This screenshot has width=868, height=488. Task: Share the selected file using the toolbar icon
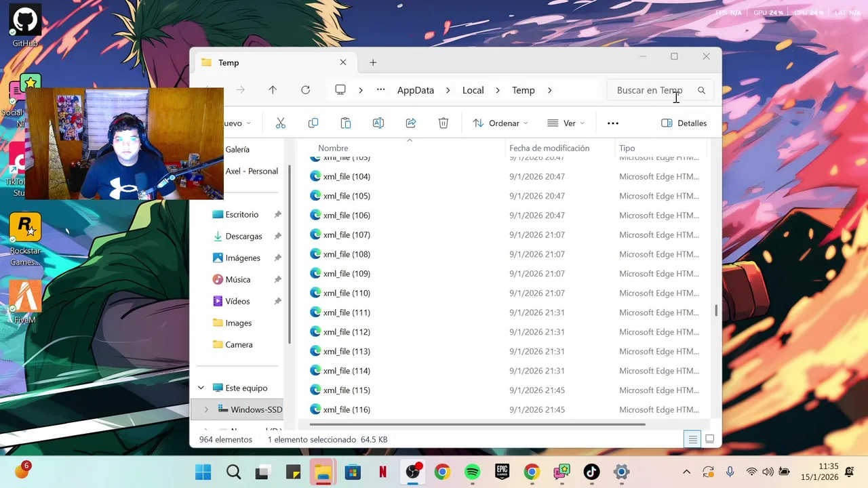[x=411, y=123]
